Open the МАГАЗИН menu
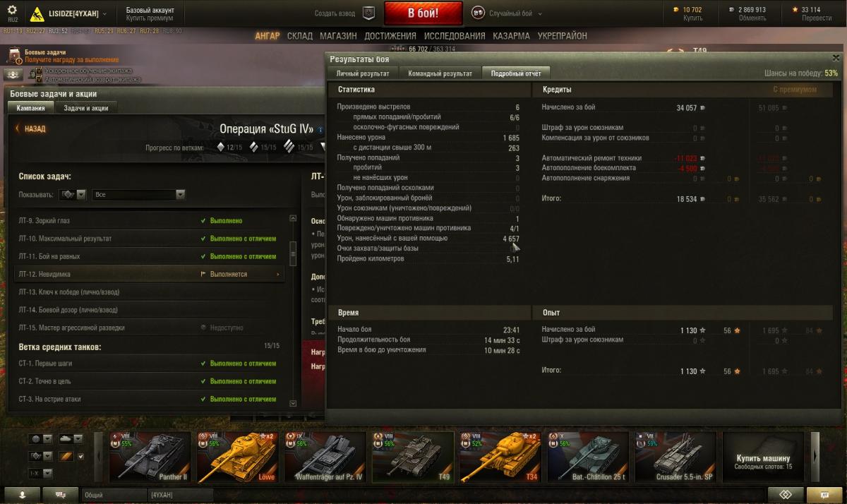The width and height of the screenshot is (847, 504). point(338,36)
